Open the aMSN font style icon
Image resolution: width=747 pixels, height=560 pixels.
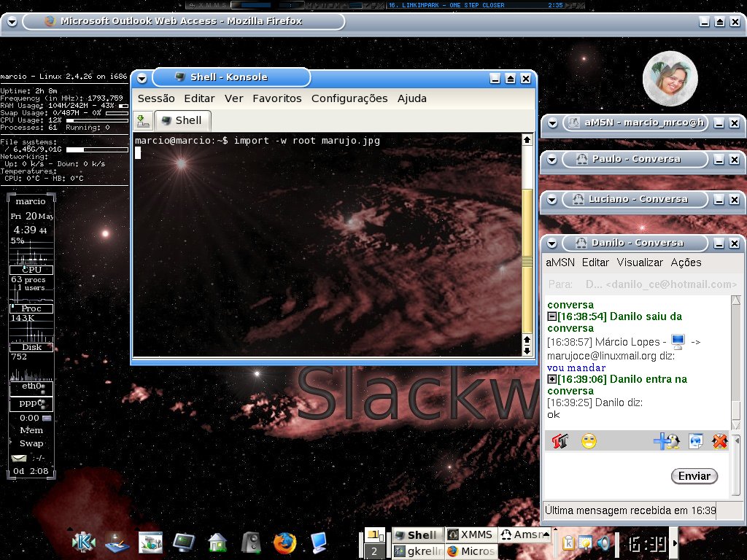coord(560,441)
